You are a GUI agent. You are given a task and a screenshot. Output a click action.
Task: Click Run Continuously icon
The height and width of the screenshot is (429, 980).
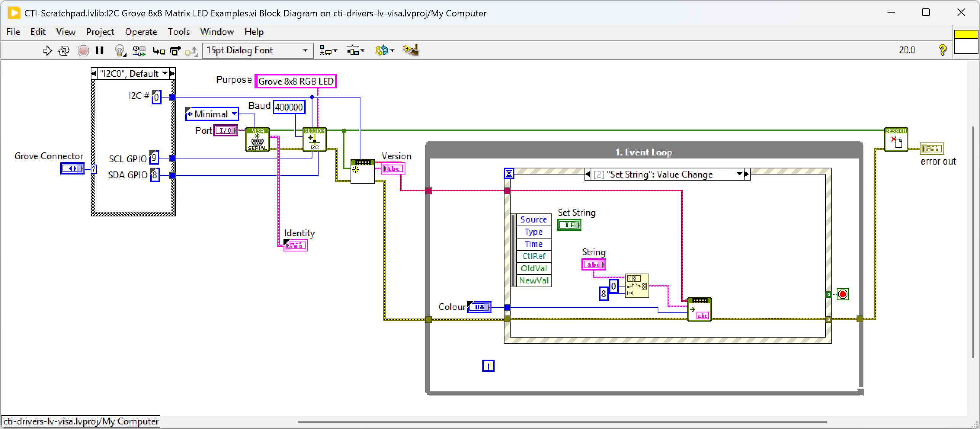(x=64, y=50)
